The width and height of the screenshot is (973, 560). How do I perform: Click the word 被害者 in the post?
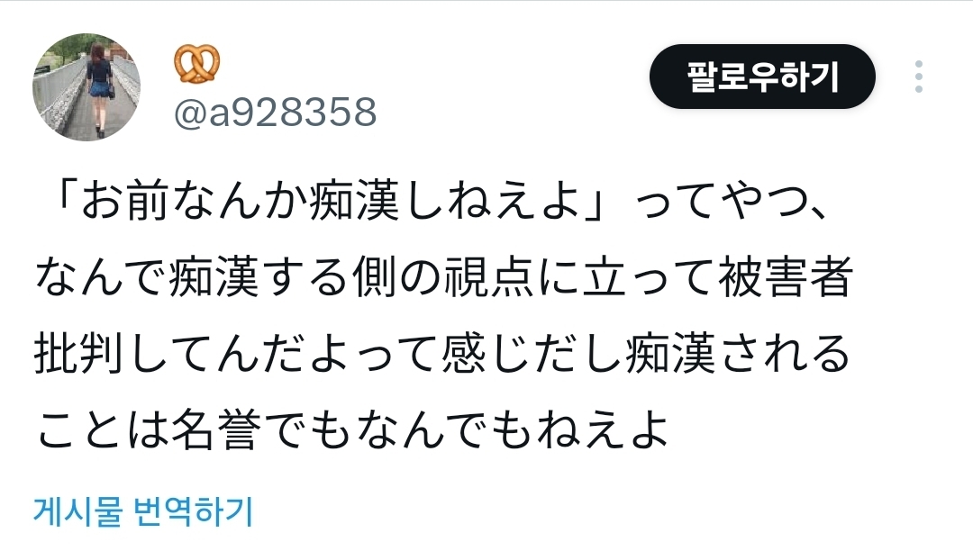click(785, 278)
